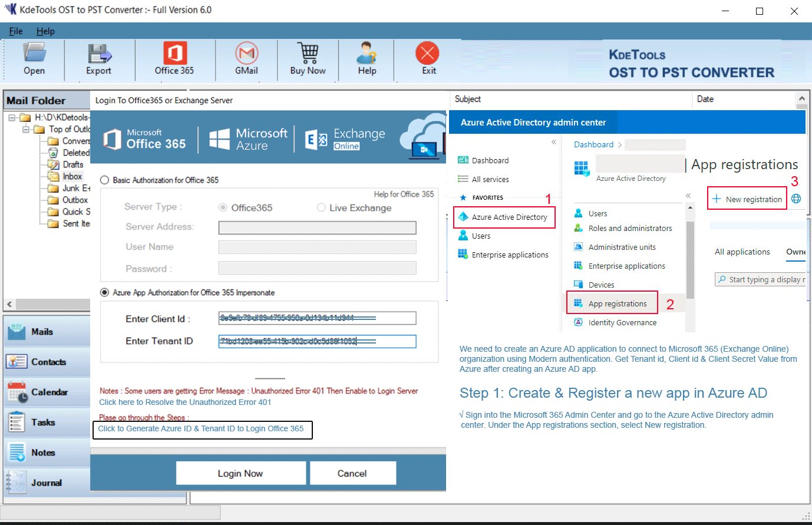Click the Microsoft Azure banner logo
The width and height of the screenshot is (812, 525).
pyautogui.click(x=248, y=139)
